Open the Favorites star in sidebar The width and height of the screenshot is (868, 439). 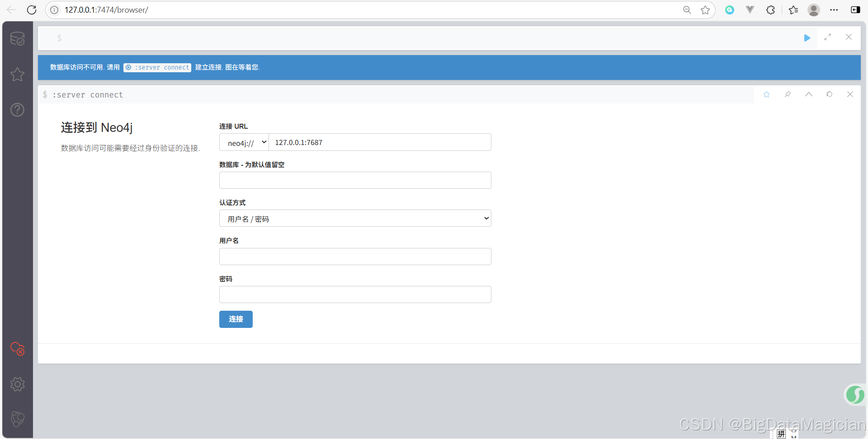[17, 74]
